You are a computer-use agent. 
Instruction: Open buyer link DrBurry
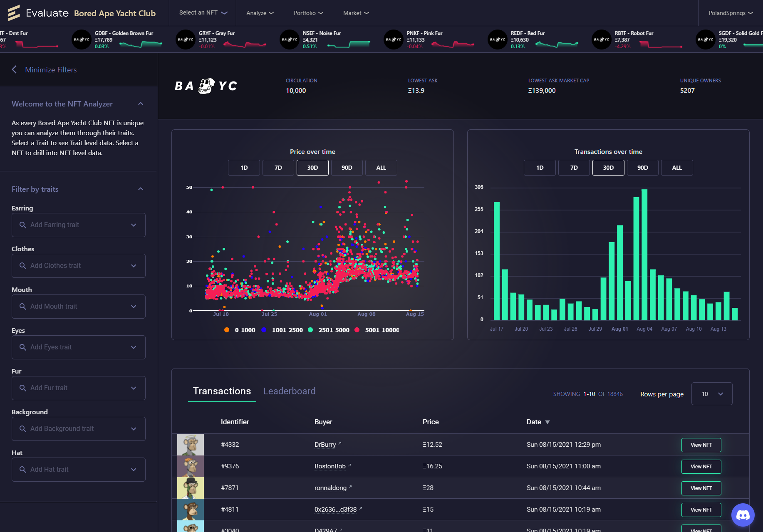[x=325, y=445]
